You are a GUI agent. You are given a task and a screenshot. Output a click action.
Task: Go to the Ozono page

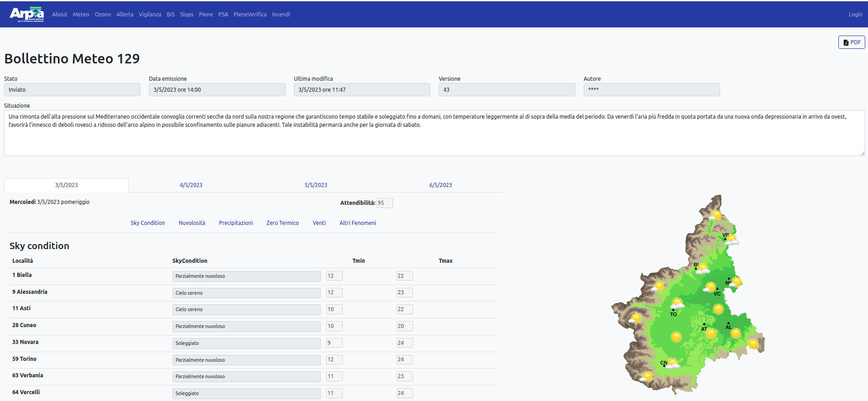coord(103,15)
